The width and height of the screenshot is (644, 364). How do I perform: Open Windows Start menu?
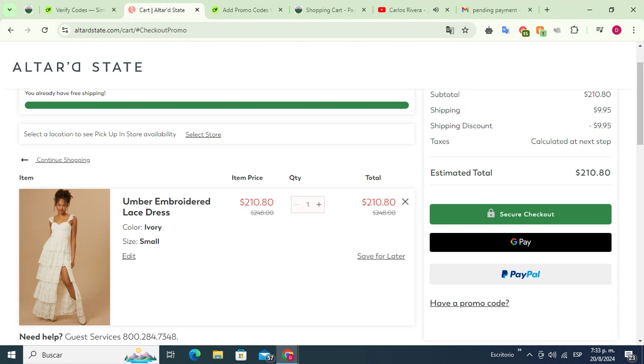pos(12,355)
